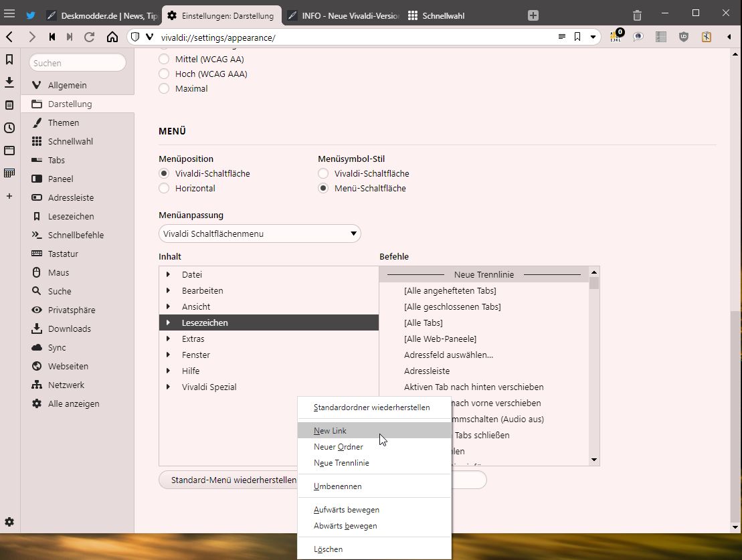Open the Bookmarks panel in the side panel
The image size is (742, 560).
(x=9, y=59)
